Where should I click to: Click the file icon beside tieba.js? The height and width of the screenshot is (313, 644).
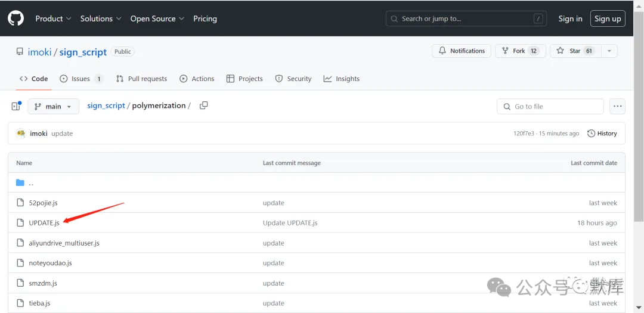20,303
